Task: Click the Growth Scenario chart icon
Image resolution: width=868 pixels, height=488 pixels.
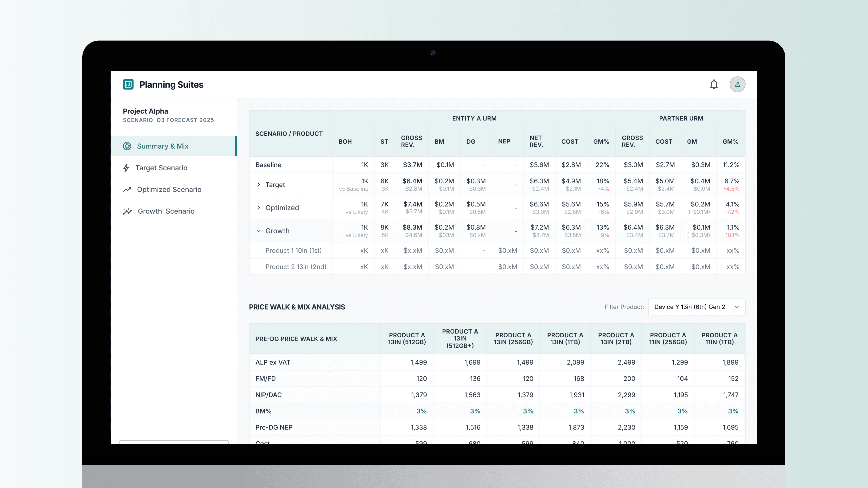Action: [x=127, y=211]
